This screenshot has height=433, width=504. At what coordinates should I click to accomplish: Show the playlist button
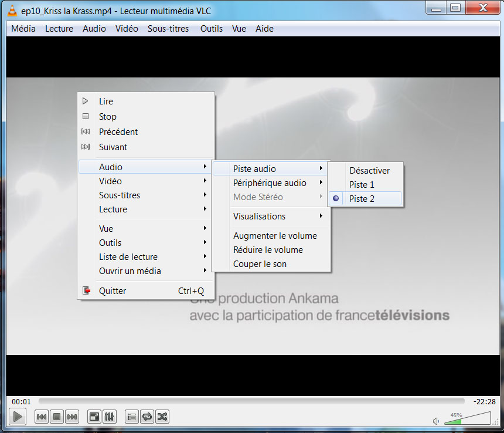click(x=132, y=417)
